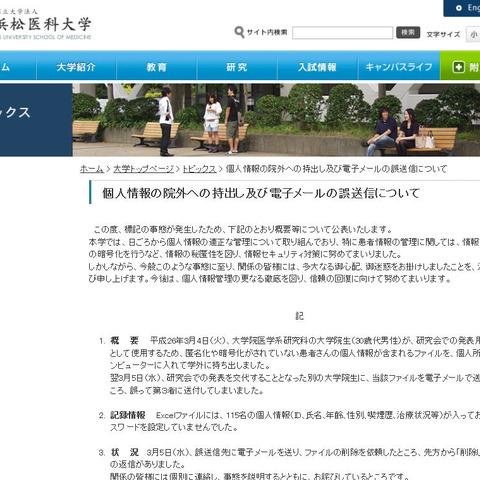Select the 小 text size button

(x=473, y=34)
